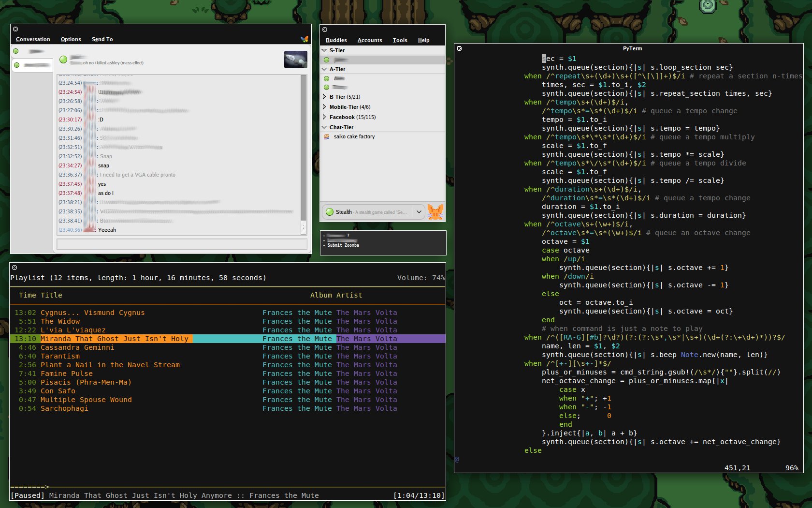
Task: Open the Conversation menu
Action: point(33,40)
